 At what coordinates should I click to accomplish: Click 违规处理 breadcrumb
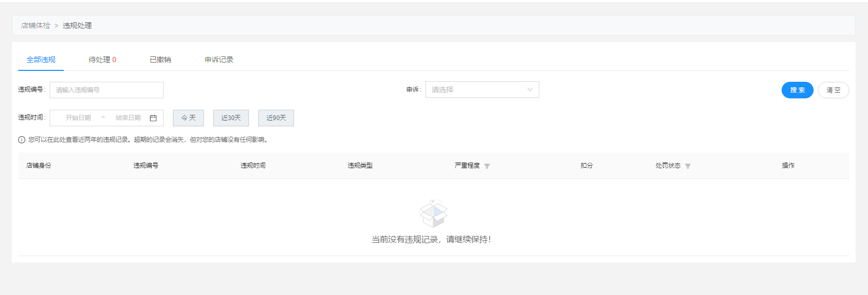click(x=77, y=25)
